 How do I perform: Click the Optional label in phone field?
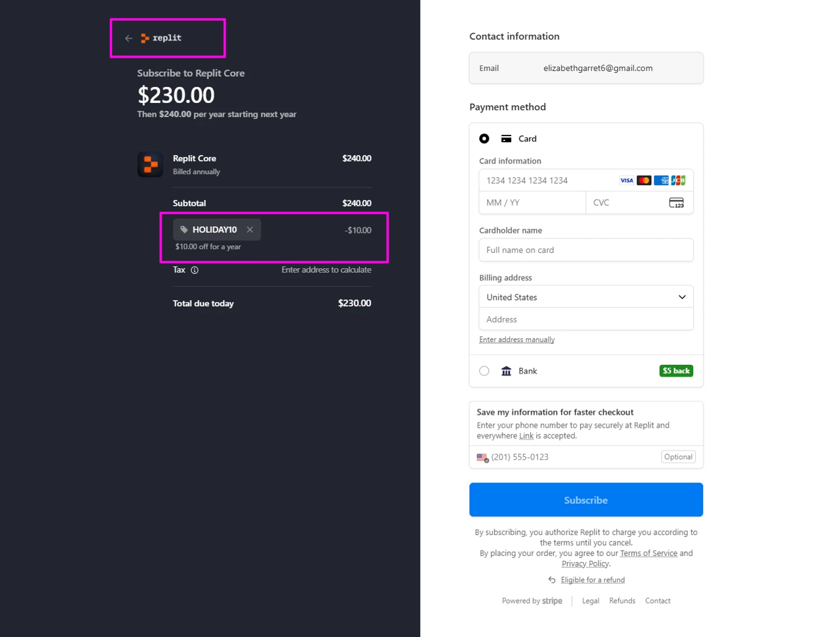tap(678, 457)
